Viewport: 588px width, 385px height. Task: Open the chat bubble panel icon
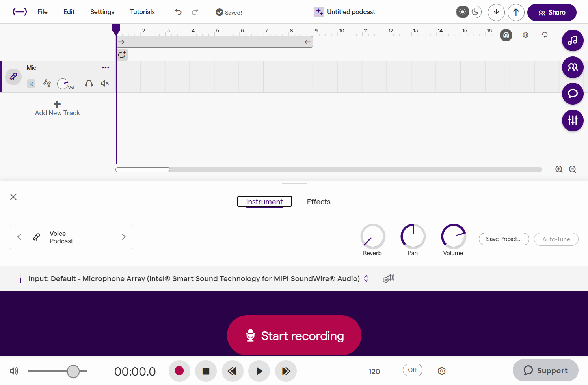pos(573,93)
